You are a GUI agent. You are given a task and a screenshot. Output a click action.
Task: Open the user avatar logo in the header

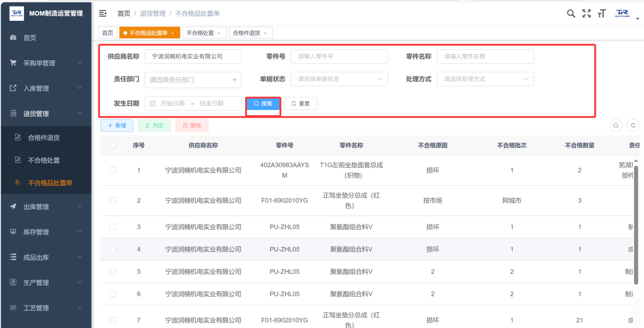(622, 13)
